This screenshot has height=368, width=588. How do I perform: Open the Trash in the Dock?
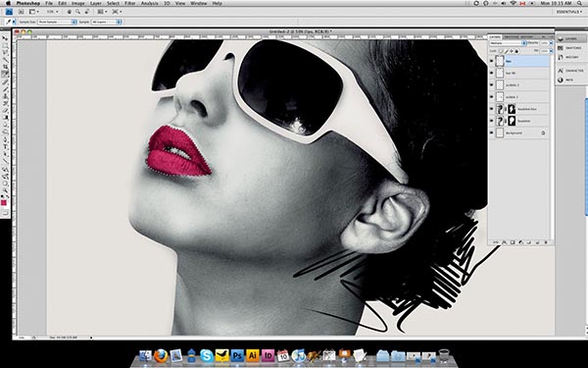pyautogui.click(x=444, y=355)
